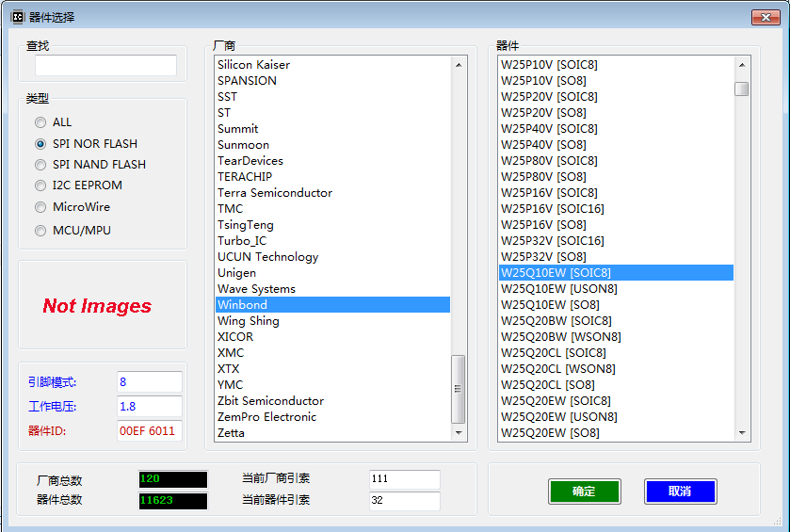The width and height of the screenshot is (790, 532).
Task: Select device W25P20V [SO8]
Action: (616, 113)
